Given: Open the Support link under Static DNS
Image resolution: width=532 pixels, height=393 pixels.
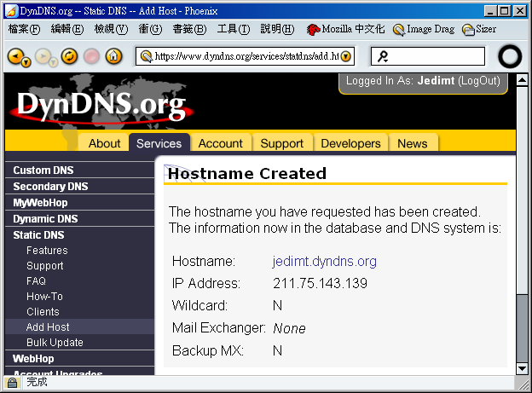Looking at the screenshot, I should (45, 266).
